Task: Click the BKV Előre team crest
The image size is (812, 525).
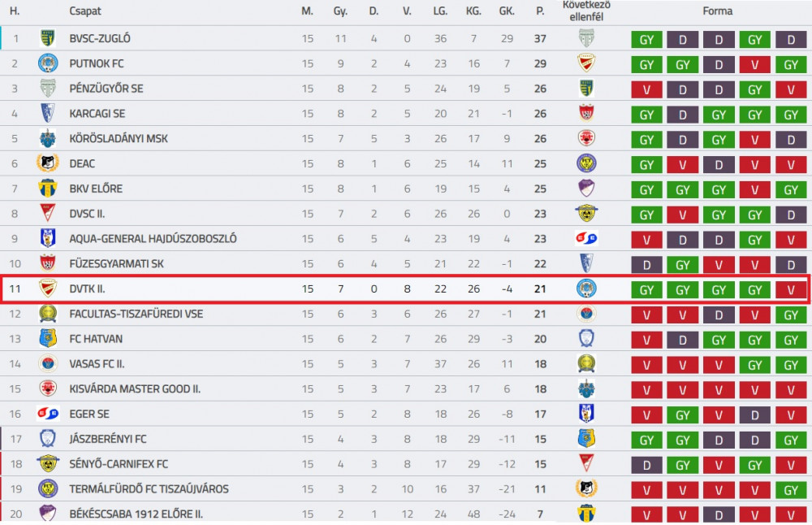Action: click(48, 188)
